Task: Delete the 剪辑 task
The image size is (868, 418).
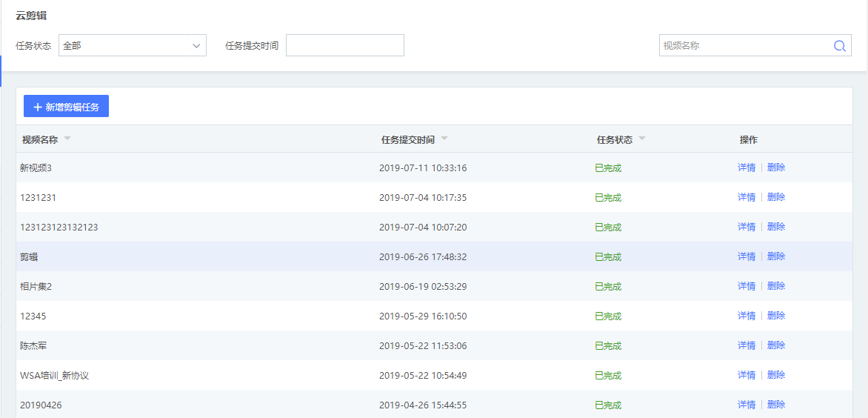Action: [776, 256]
